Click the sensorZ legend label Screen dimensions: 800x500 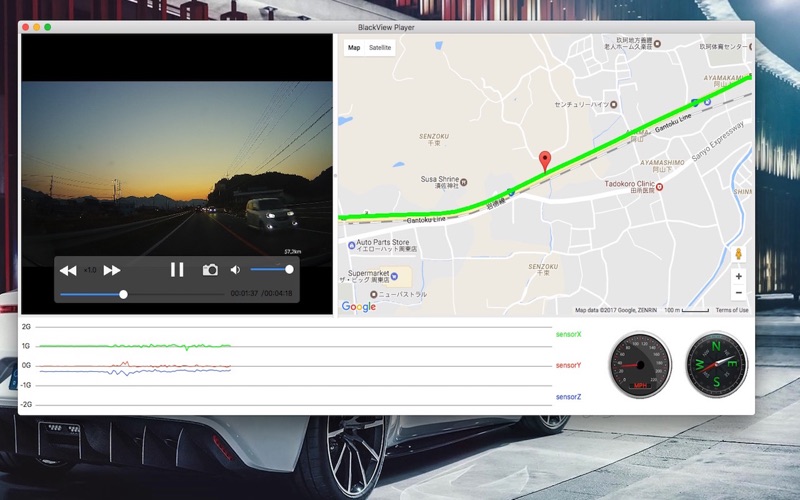pyautogui.click(x=568, y=397)
